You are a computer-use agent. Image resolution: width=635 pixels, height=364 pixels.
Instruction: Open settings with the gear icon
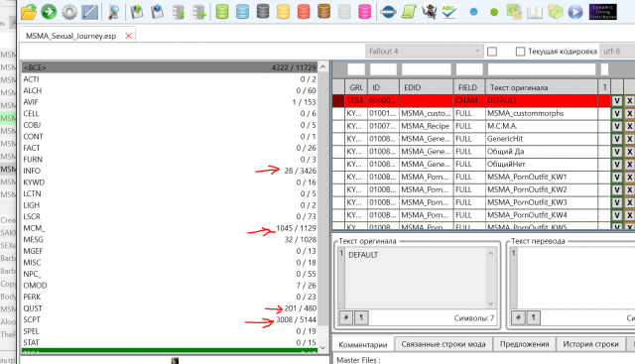(x=69, y=12)
